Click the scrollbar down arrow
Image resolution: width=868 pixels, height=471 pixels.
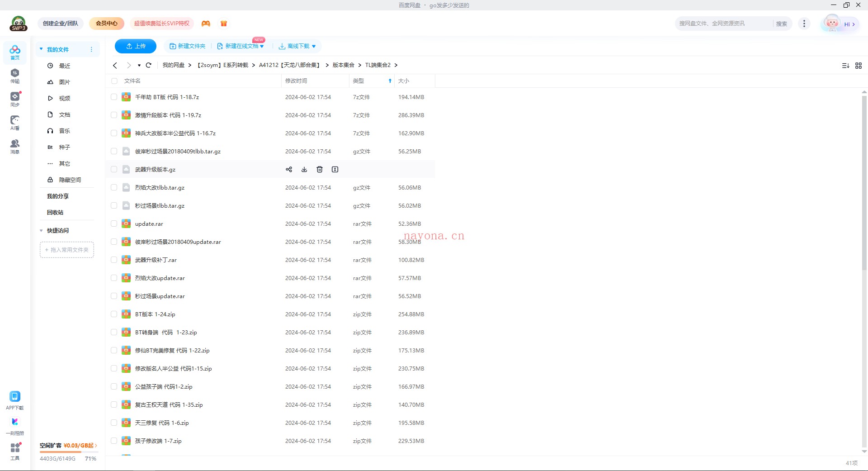click(864, 452)
